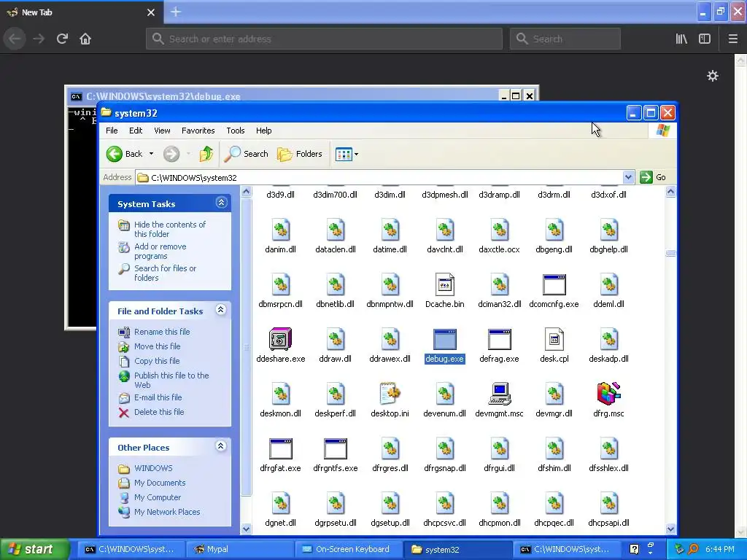Go to browser home page
747x560 pixels.
(85, 39)
